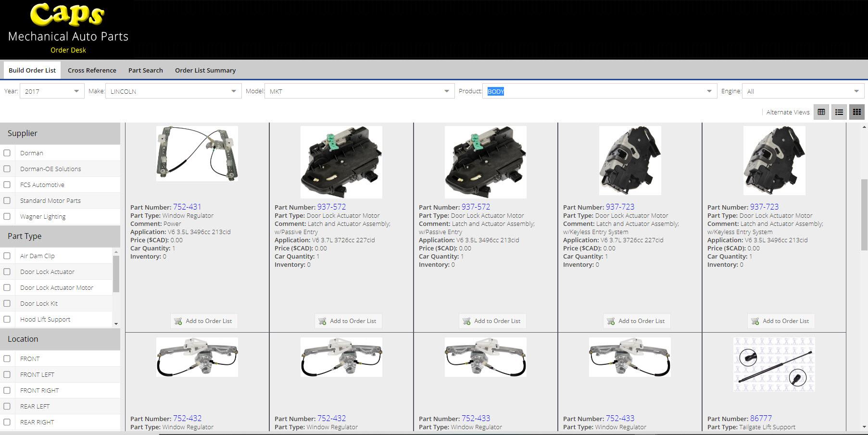This screenshot has width=868, height=435.
Task: Expand the Engine dropdown
Action: pos(857,91)
